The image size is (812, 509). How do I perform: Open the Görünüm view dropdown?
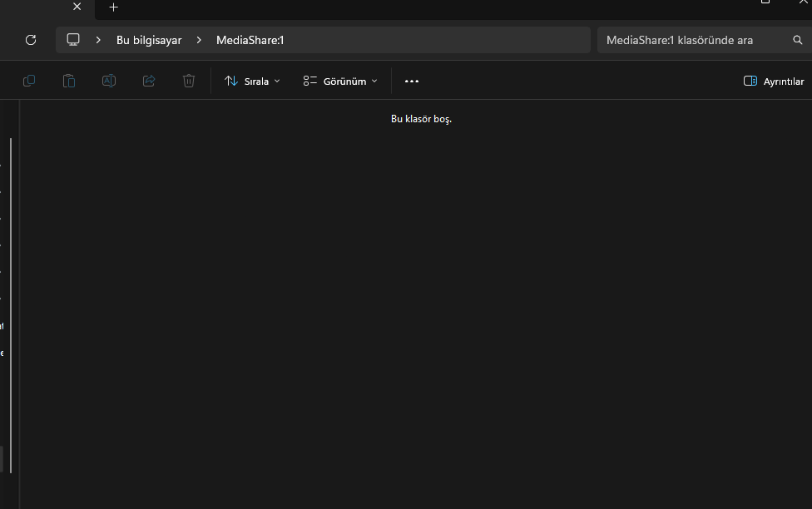(x=340, y=82)
